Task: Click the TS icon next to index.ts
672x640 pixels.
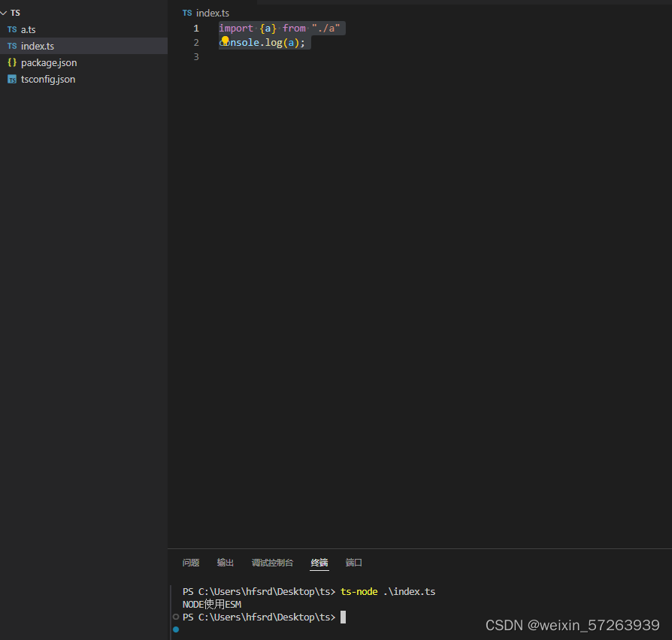Action: (11, 46)
